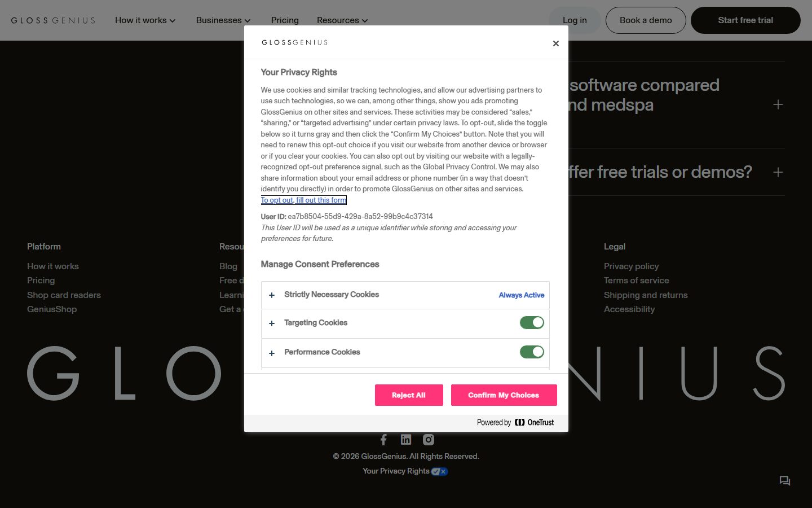Open Blog footer link

[228, 266]
